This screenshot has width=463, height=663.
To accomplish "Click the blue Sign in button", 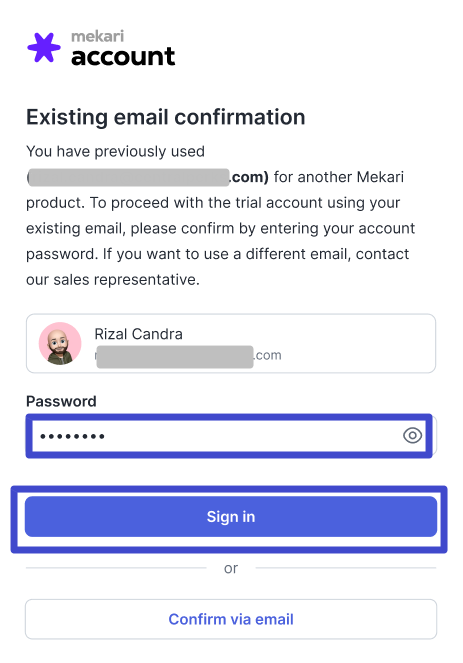I will (231, 517).
